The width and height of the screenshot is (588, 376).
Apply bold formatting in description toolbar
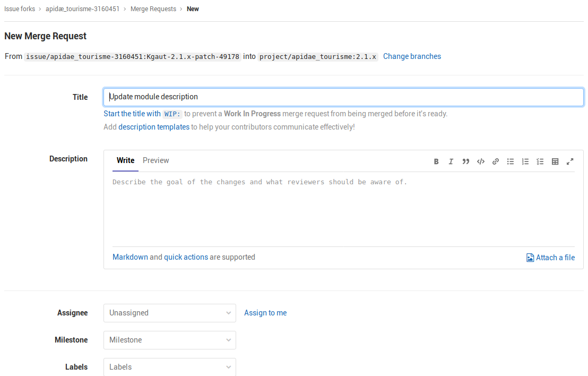[x=436, y=161]
